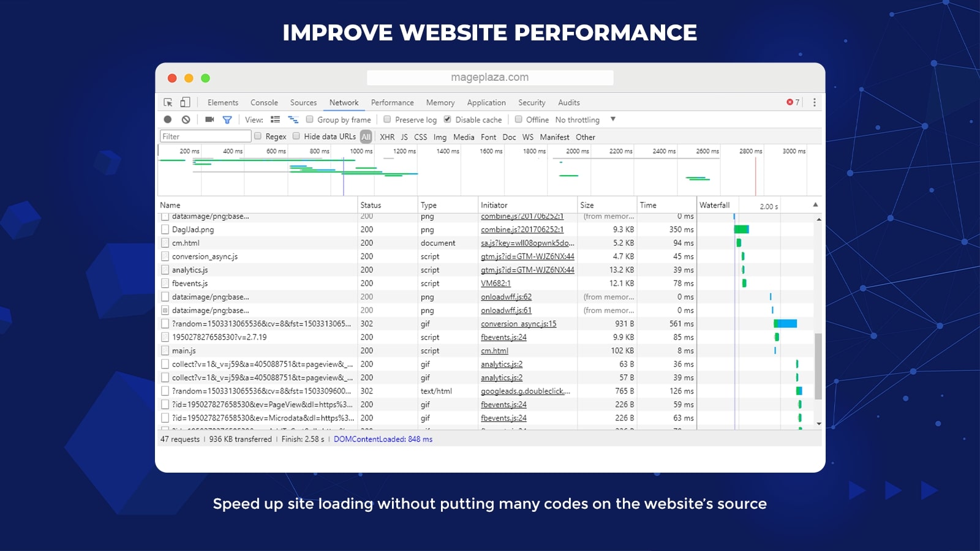Viewport: 980px width, 551px height.
Task: Tick the Offline checkbox
Action: pyautogui.click(x=518, y=119)
